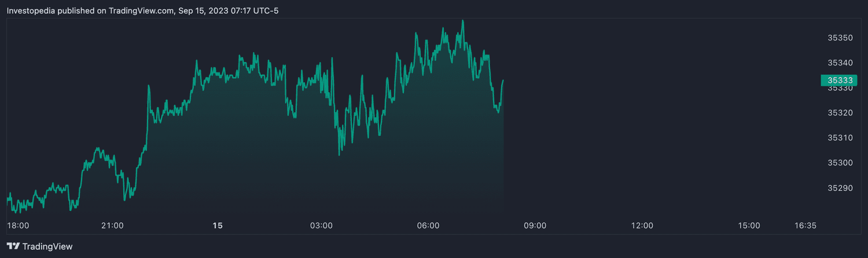Screen dimensions: 868x258
Task: Click the current price label 35333
Action: [838, 81]
